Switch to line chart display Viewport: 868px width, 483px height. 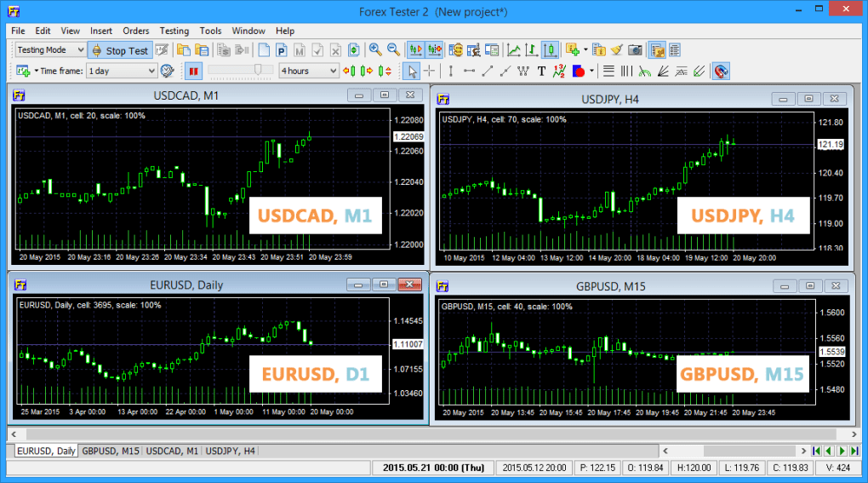click(513, 50)
